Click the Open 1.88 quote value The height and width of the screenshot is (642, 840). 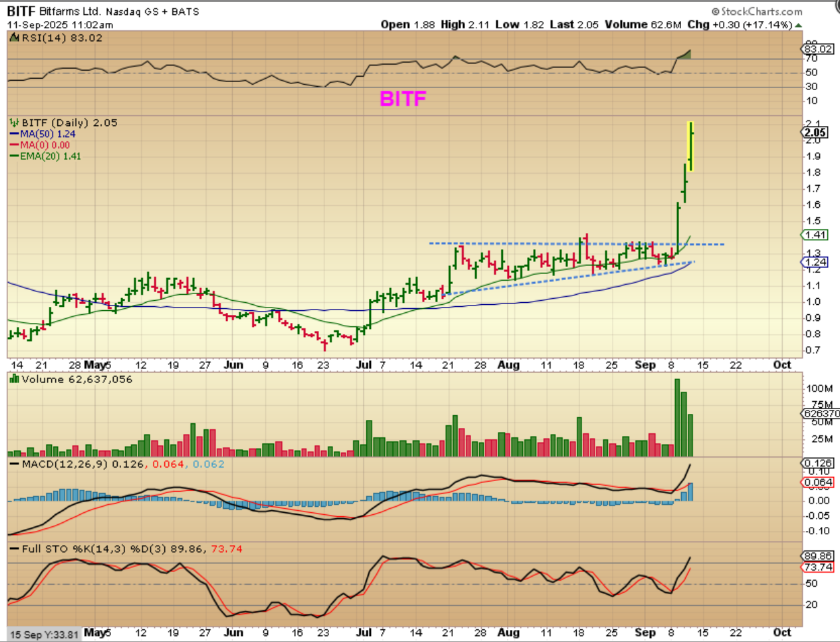[408, 24]
